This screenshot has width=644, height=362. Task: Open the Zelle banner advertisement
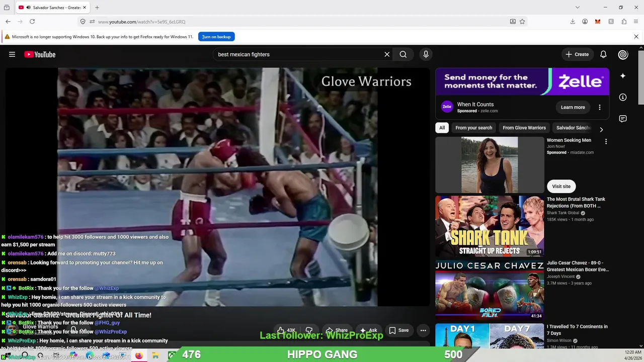522,81
